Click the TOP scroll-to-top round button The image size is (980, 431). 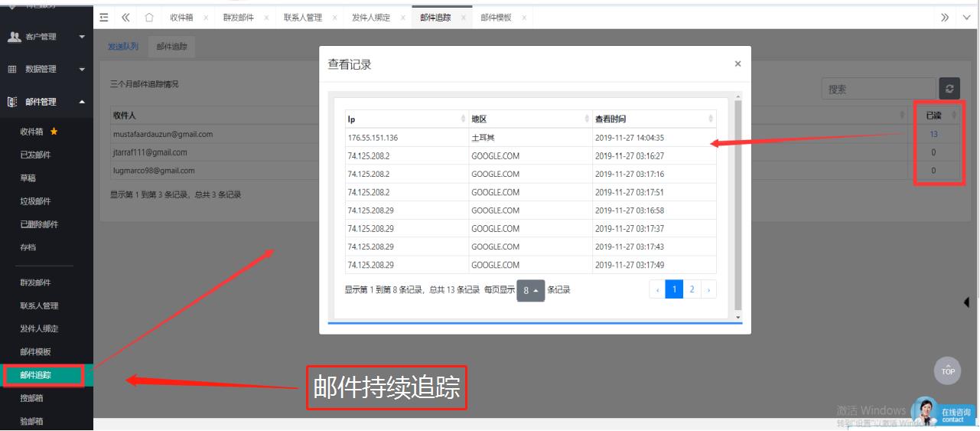[948, 370]
